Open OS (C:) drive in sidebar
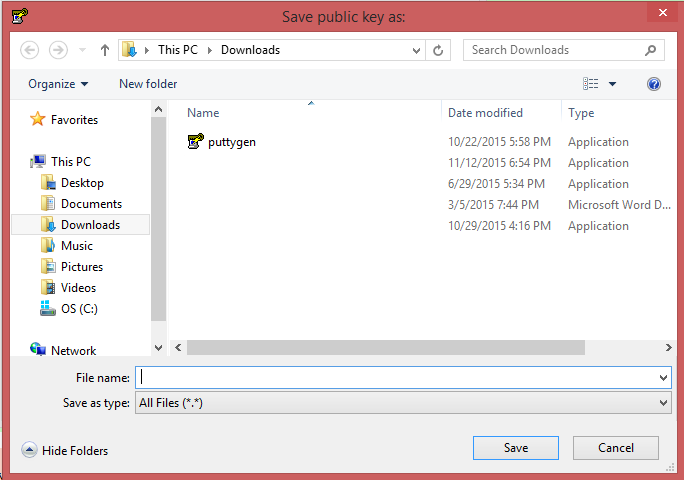The width and height of the screenshot is (684, 480). pos(78,309)
